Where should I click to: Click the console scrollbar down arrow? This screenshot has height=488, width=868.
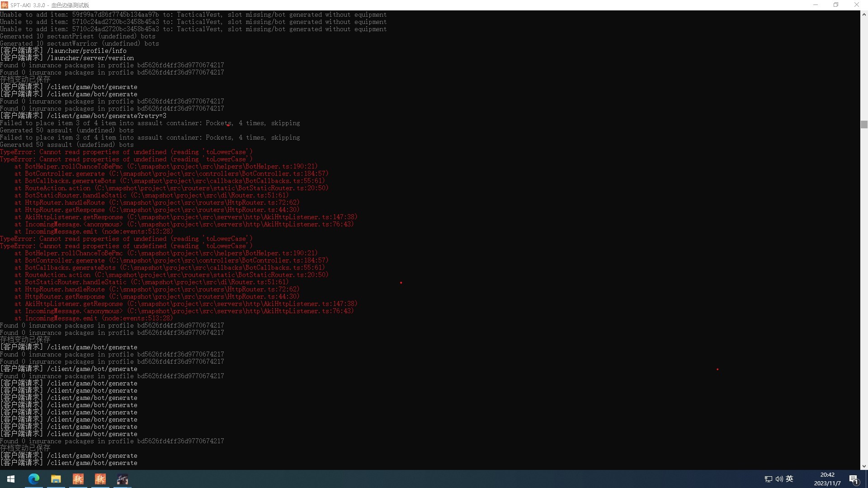tap(864, 466)
